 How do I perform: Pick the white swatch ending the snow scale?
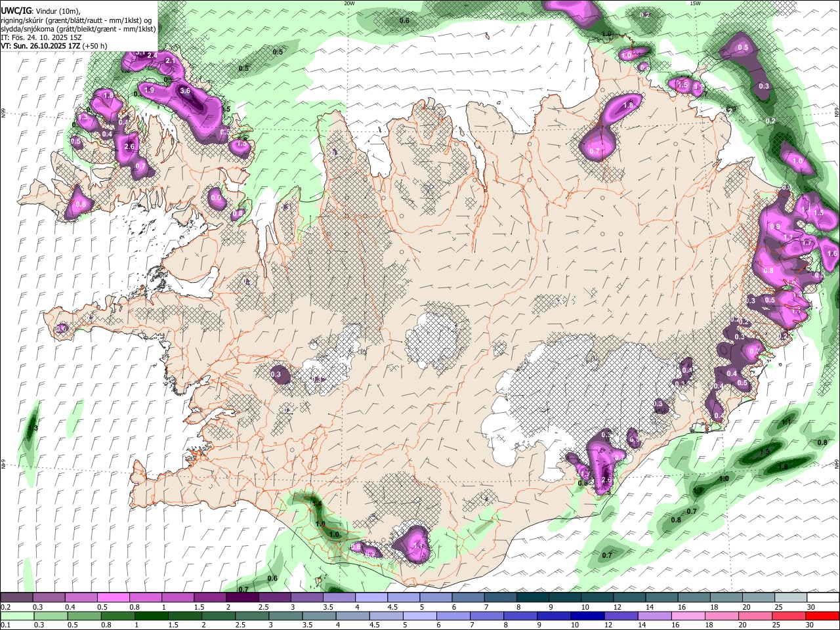(x=823, y=598)
